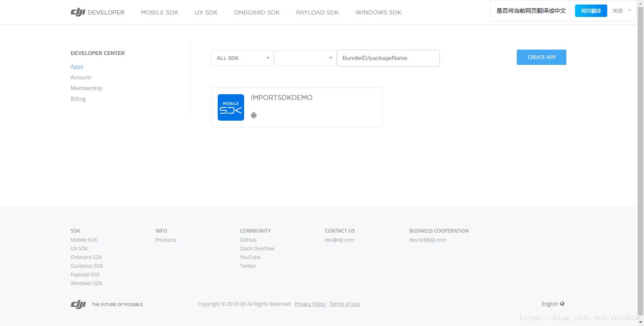Click the globe icon next to English
Screen dimensions: 644x326
(x=562, y=304)
